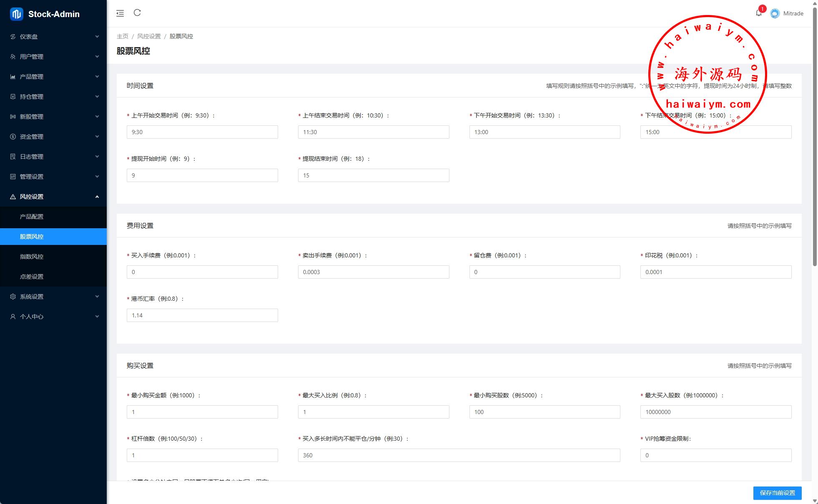Click the 仪表盘 dashboard icon
Image resolution: width=818 pixels, height=504 pixels.
point(13,37)
